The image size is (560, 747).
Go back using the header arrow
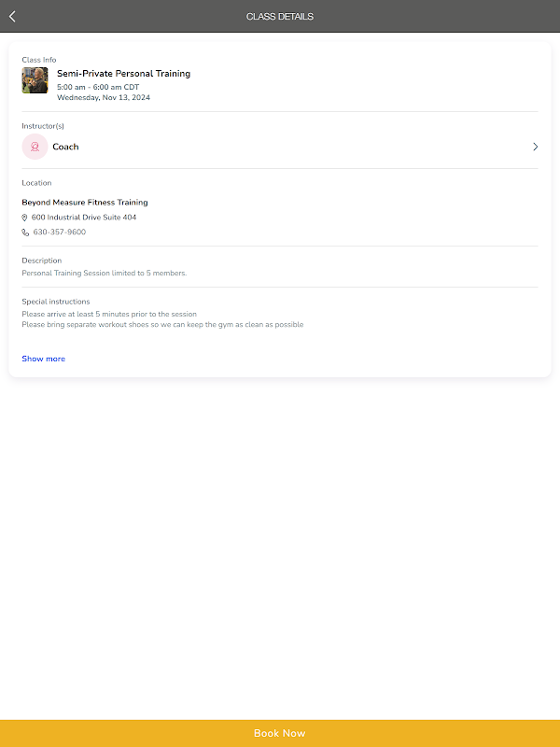coord(12,16)
